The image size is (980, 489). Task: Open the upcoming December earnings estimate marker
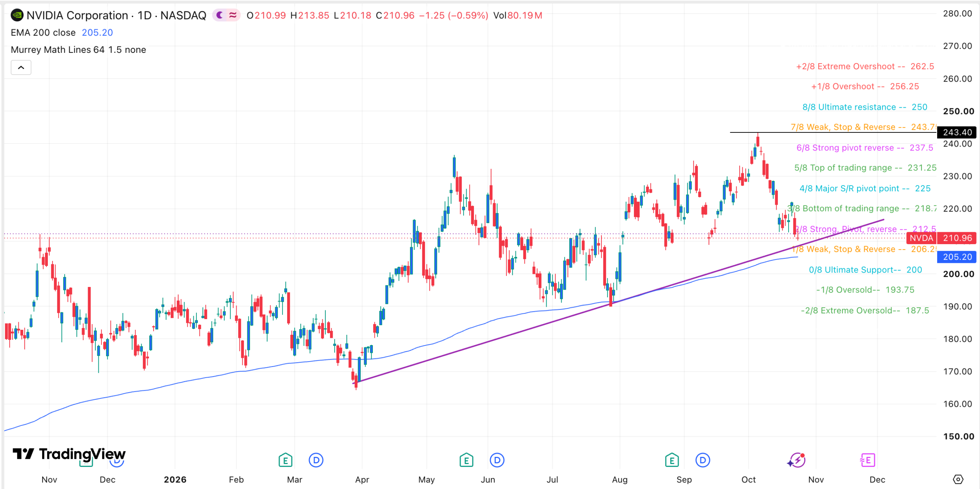coord(867,460)
